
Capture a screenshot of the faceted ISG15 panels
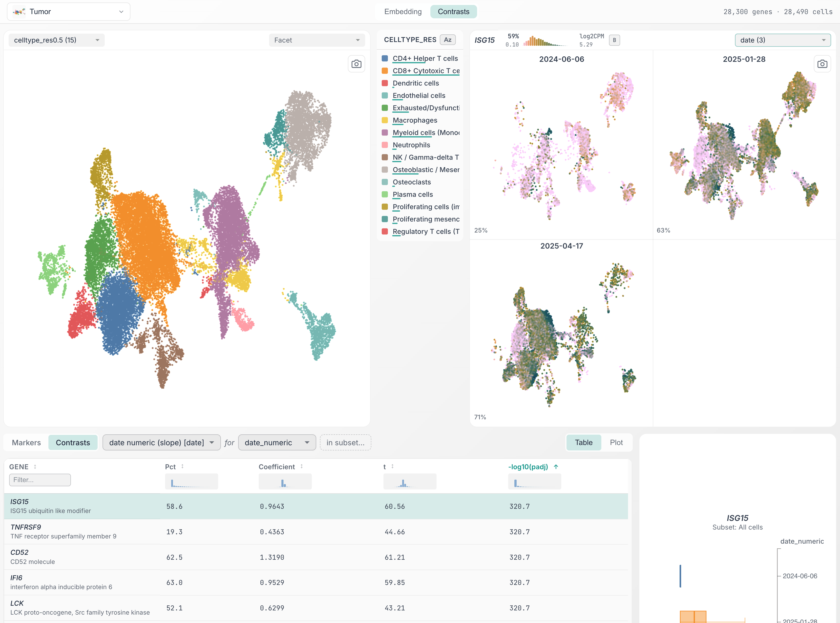[x=822, y=64]
